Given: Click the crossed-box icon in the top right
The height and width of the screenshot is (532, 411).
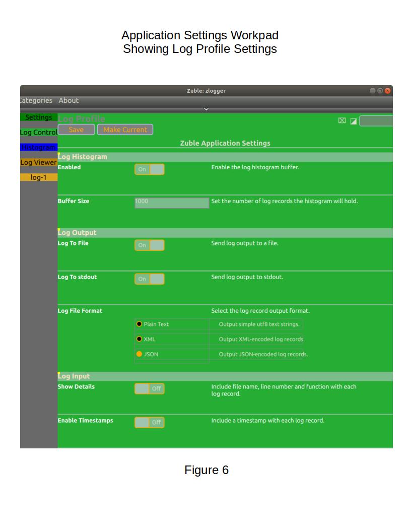Looking at the screenshot, I should click(342, 120).
